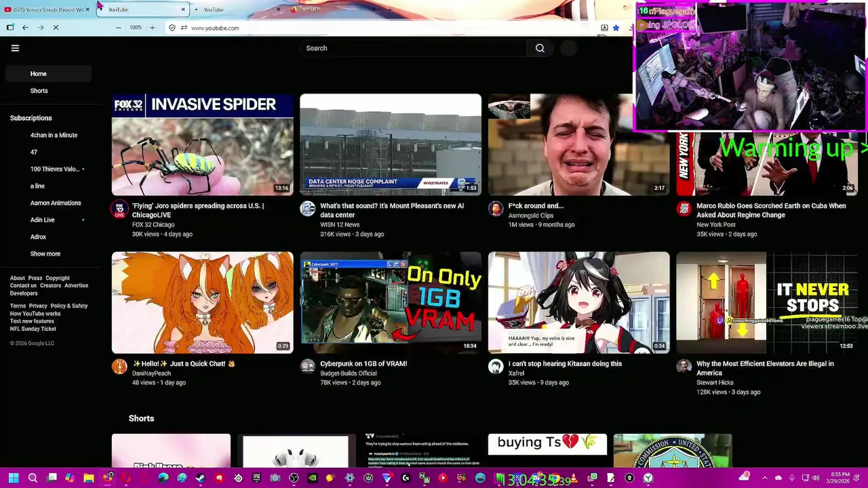
Task: Open Epic Games Launcher from taskbar
Action: tap(256, 479)
